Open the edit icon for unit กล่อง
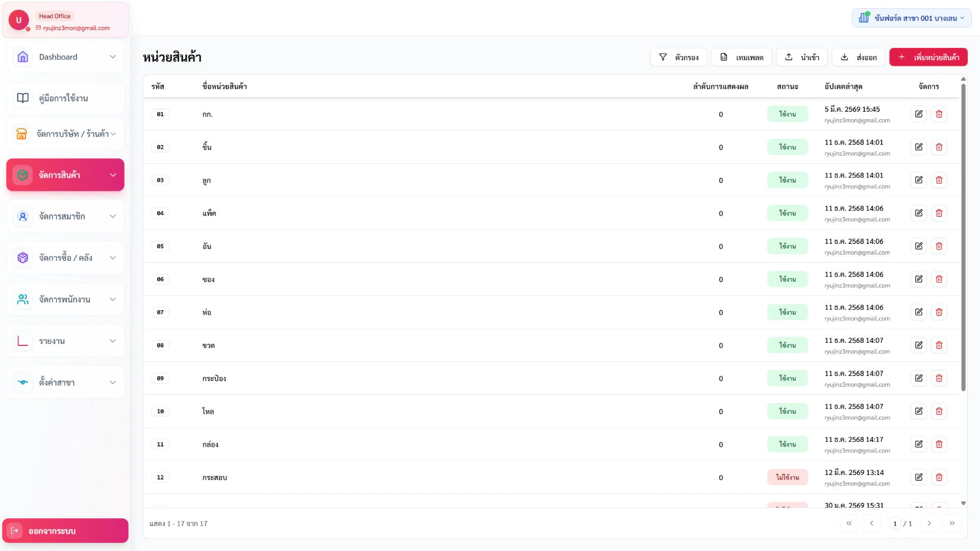Image resolution: width=980 pixels, height=551 pixels. click(x=919, y=444)
